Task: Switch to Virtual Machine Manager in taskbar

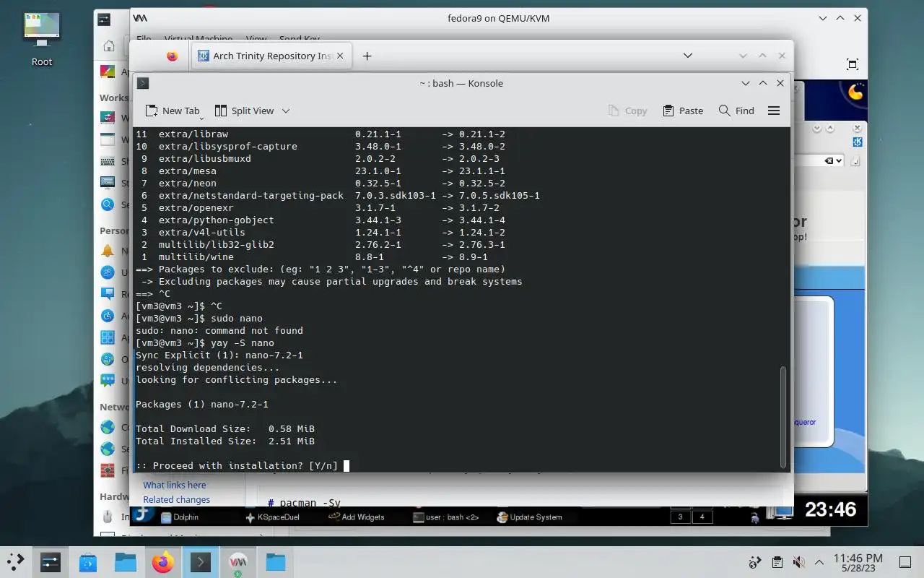Action: click(237, 561)
